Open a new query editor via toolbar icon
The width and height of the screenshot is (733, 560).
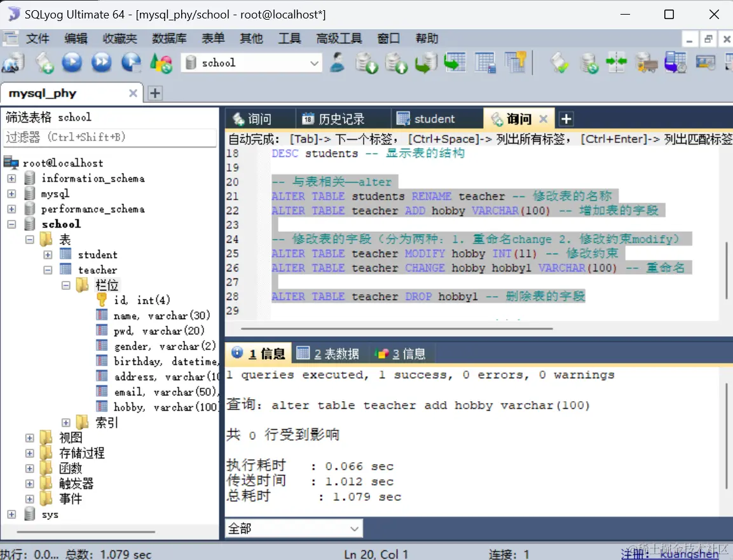pos(44,63)
